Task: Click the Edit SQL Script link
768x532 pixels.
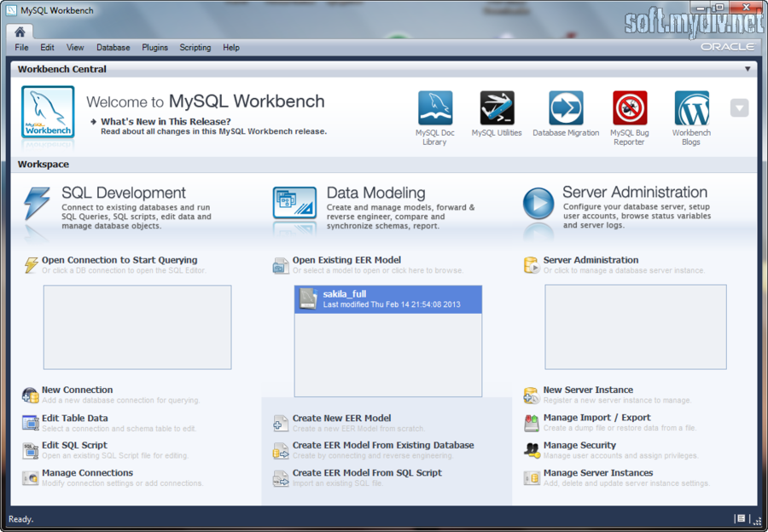Action: 74,445
